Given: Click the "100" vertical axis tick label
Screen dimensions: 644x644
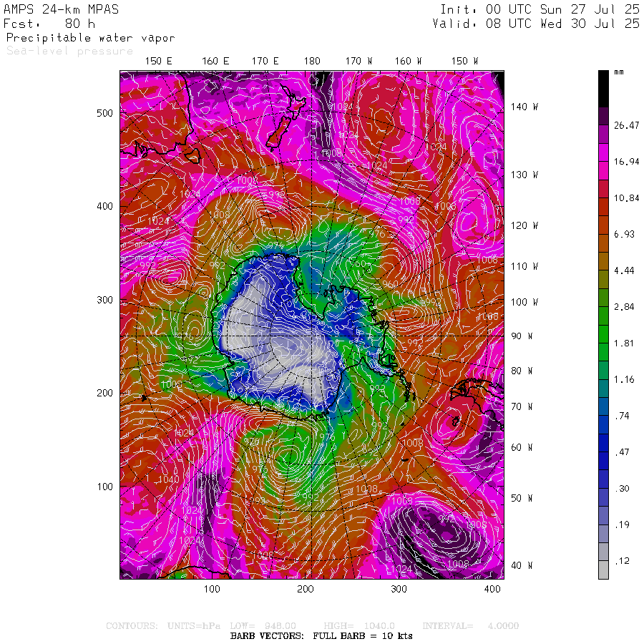Looking at the screenshot, I should point(104,487).
